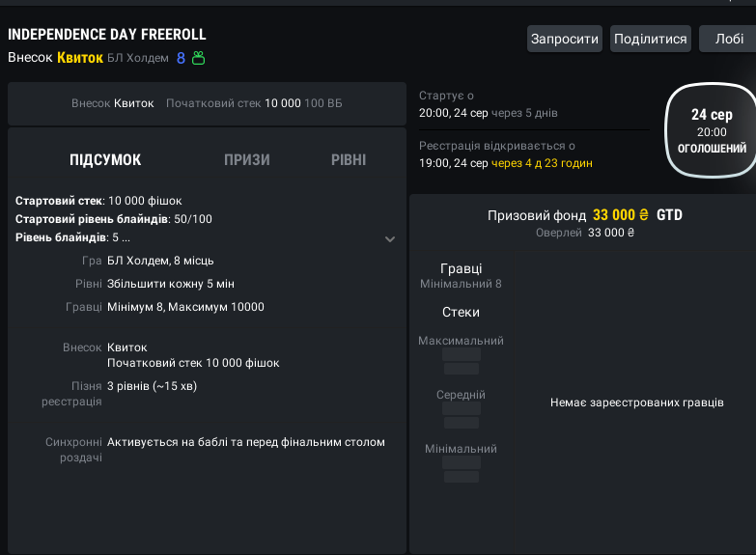Screen dimensions: 756x555
Task: Click the blue number 8 seats indicator
Action: [181, 58]
